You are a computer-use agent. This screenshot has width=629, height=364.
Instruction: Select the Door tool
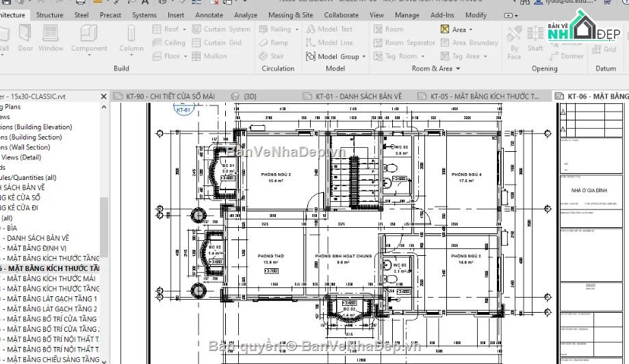(x=25, y=38)
